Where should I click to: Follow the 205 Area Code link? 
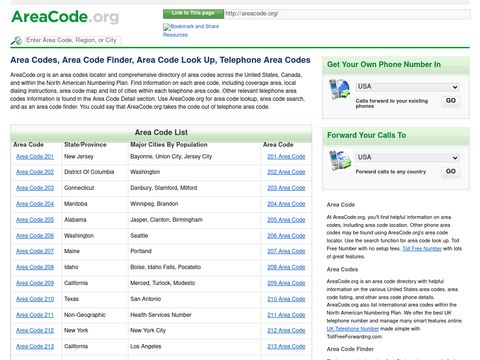[286, 220]
